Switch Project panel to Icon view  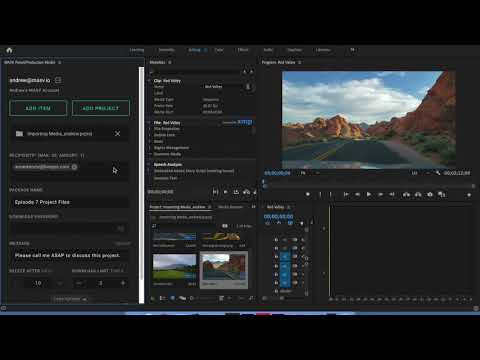(172, 298)
